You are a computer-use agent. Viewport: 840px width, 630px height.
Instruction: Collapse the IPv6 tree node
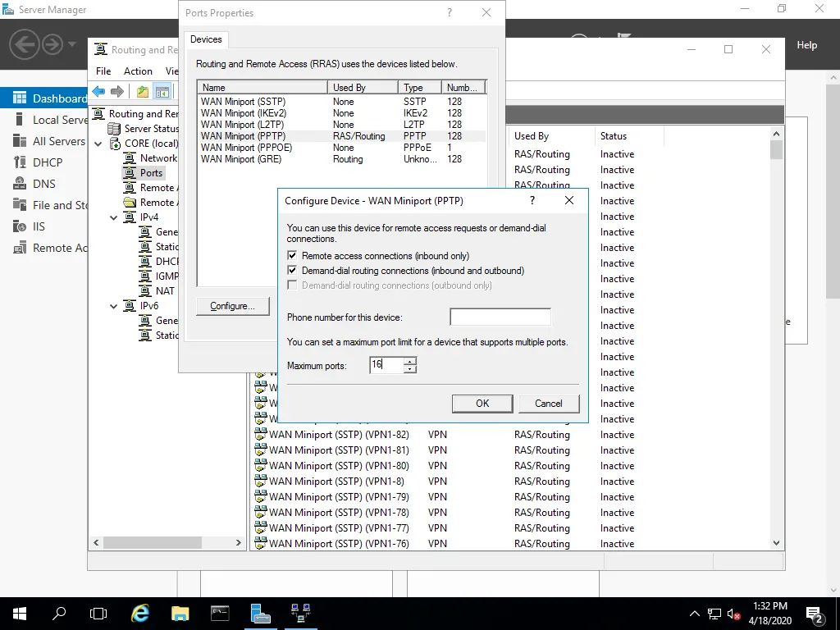(113, 306)
